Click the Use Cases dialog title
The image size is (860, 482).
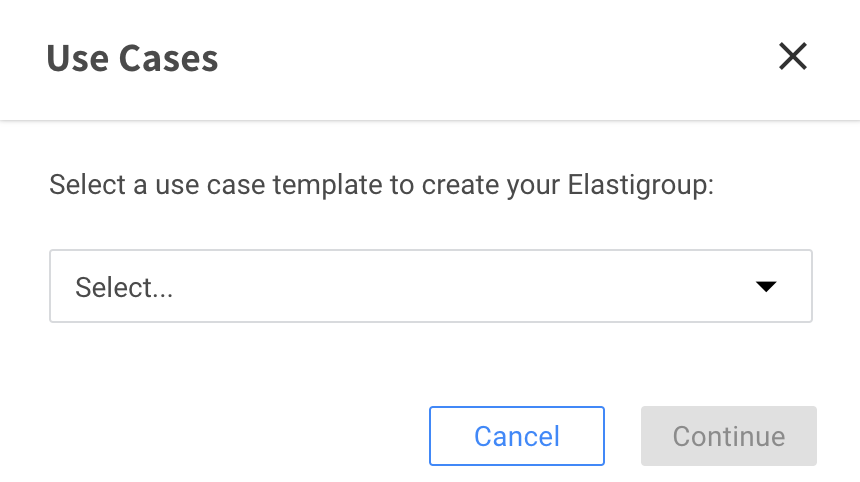coord(132,58)
